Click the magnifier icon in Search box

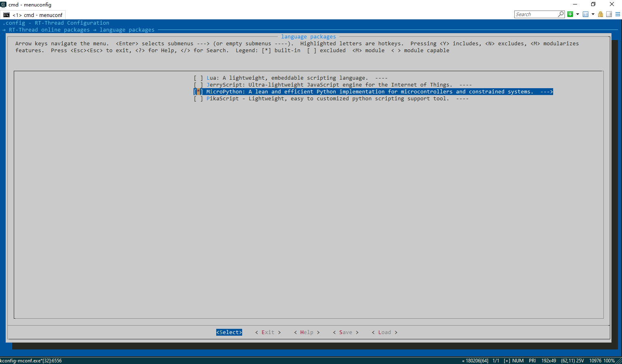click(x=561, y=14)
